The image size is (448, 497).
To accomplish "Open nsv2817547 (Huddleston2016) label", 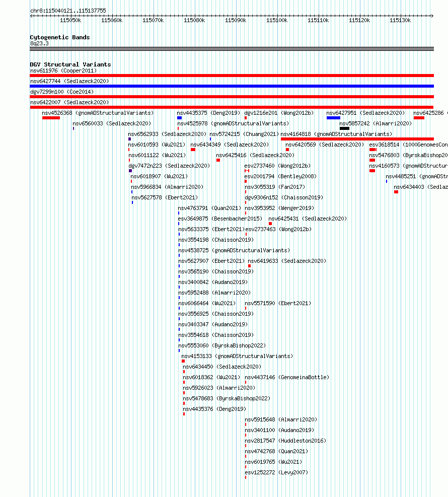I will pyautogui.click(x=285, y=441).
